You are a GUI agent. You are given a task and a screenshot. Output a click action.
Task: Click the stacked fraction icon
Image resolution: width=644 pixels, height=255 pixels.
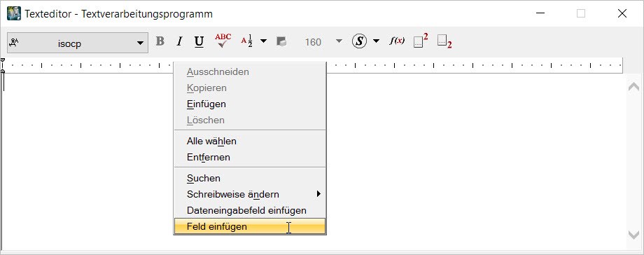247,41
